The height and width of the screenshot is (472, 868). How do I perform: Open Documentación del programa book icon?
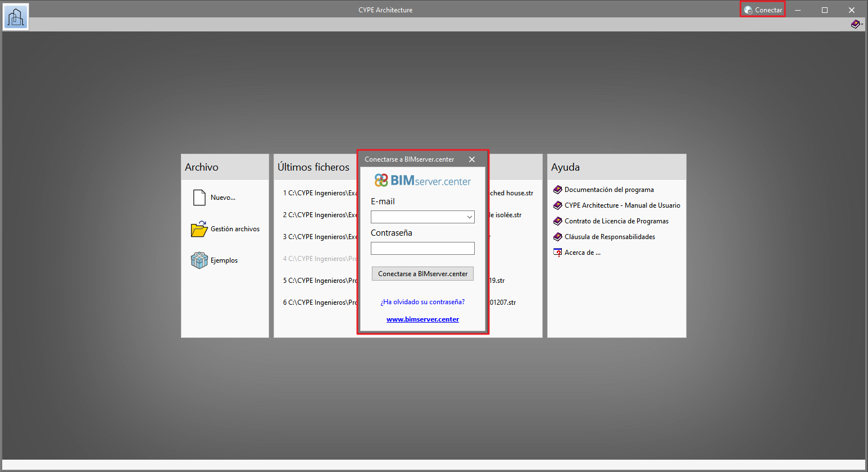(x=558, y=190)
